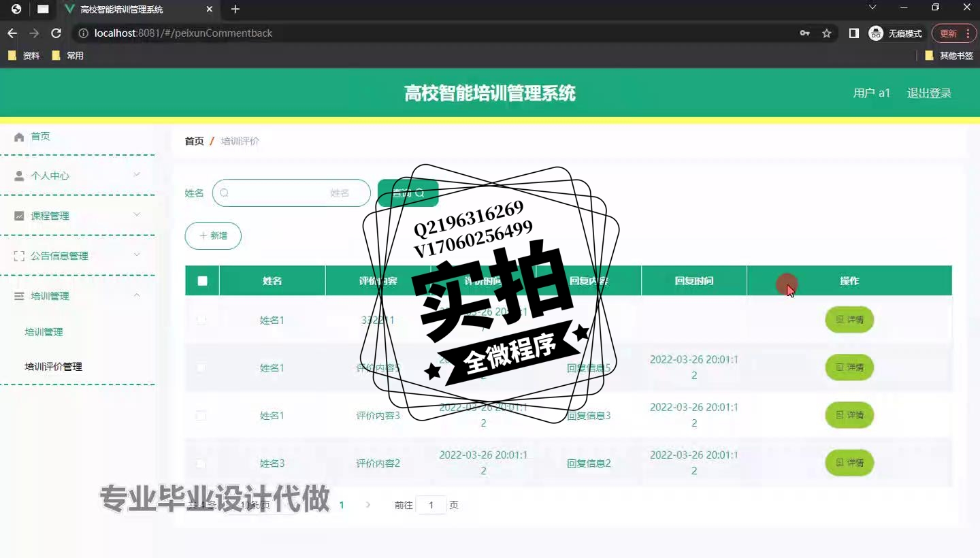This screenshot has width=980, height=558.
Task: Open 详情 for the 332211 row
Action: click(849, 319)
